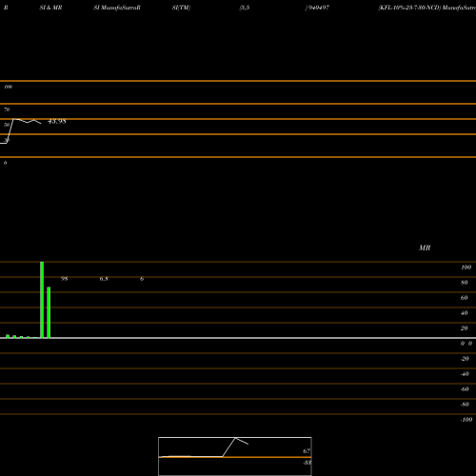476x476 pixels.
Task: Click the 50 label on RSI axis
Action: [7, 125]
